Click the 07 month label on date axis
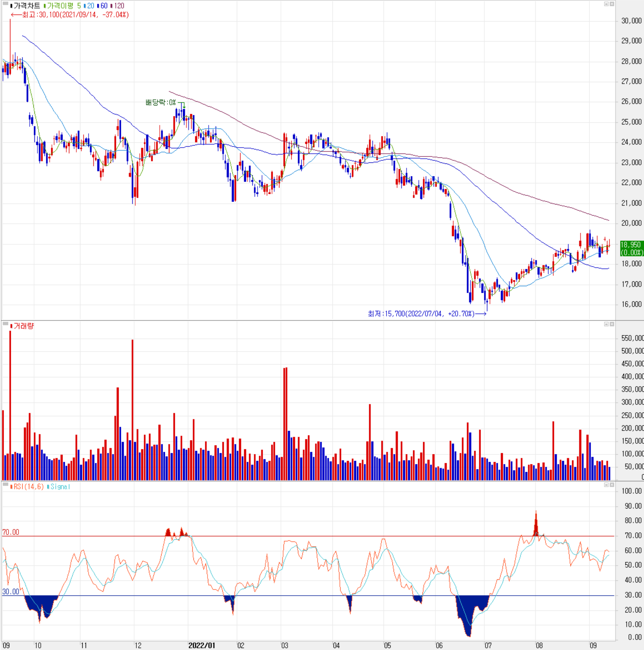 [x=488, y=646]
